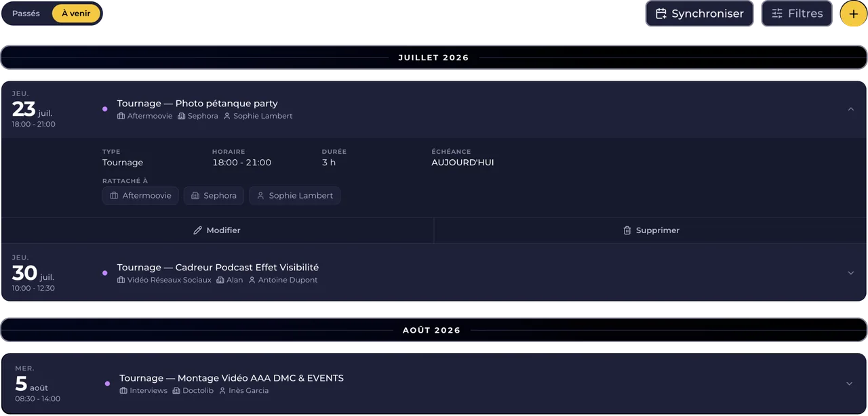Click the Interviews project label
The image size is (868, 416).
click(x=149, y=390)
